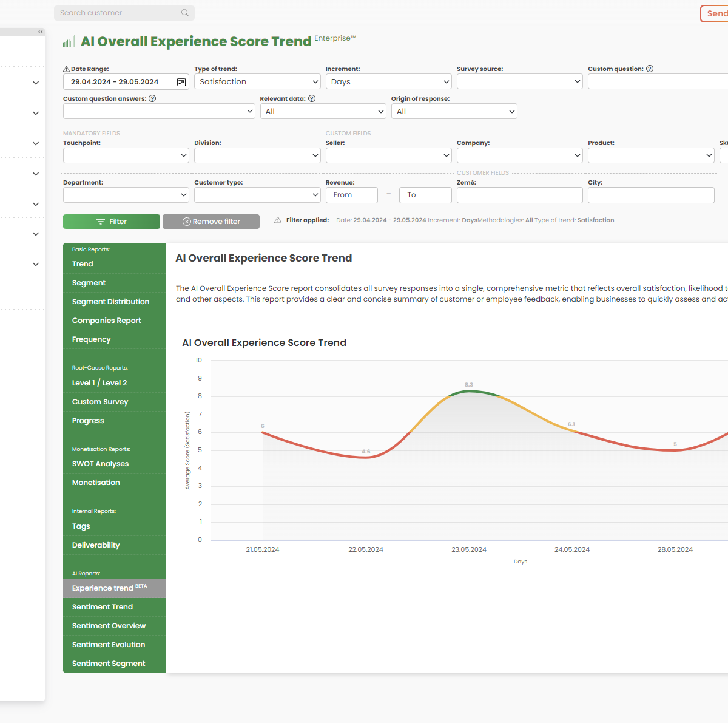728x723 pixels.
Task: Click the help icon next to Custom question
Action: tap(649, 69)
